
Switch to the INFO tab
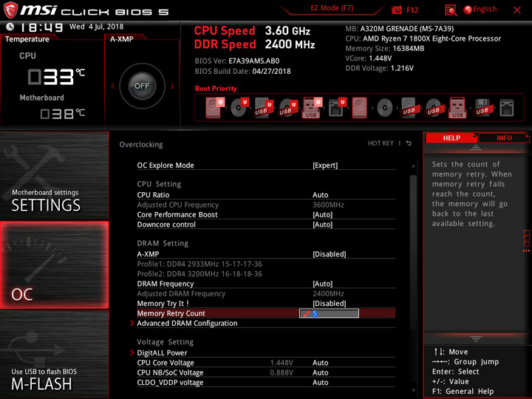[x=504, y=137]
